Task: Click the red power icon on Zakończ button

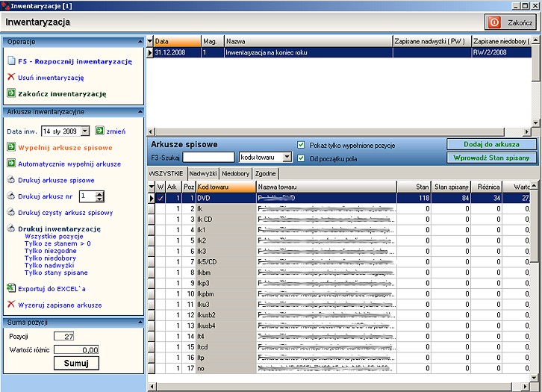Action: coord(495,23)
